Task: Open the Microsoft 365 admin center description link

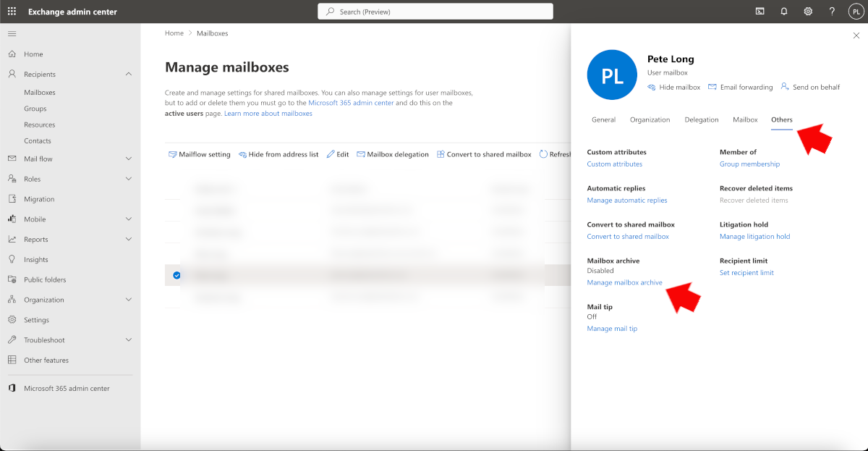Action: pos(351,103)
